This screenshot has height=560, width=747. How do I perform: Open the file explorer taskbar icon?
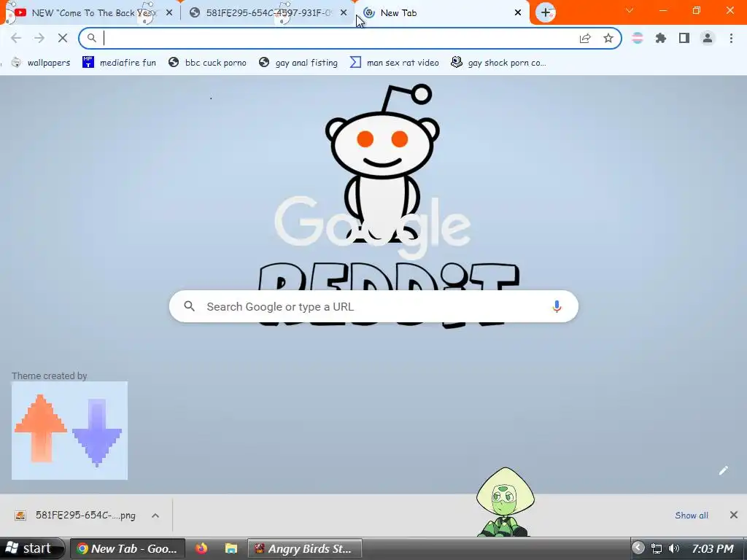[231, 548]
